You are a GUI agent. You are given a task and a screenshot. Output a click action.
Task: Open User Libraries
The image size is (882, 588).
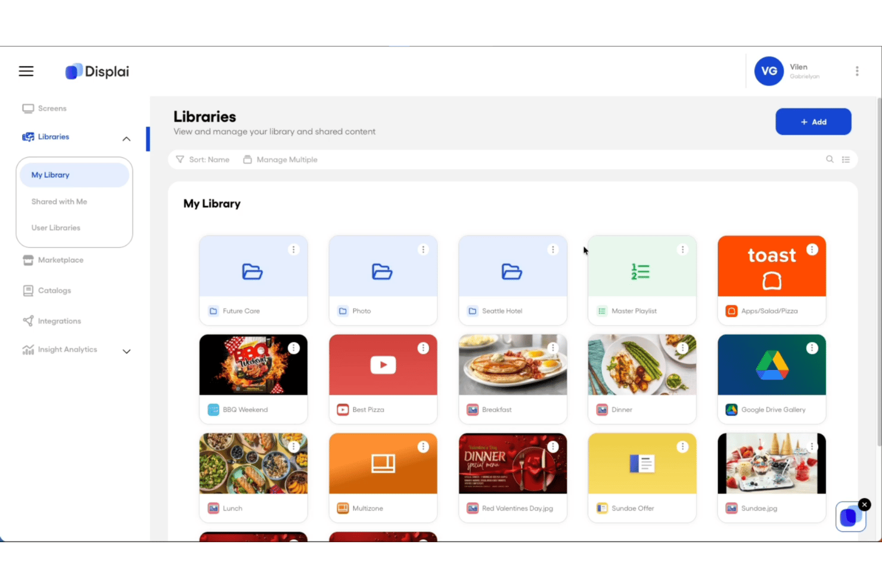point(55,228)
